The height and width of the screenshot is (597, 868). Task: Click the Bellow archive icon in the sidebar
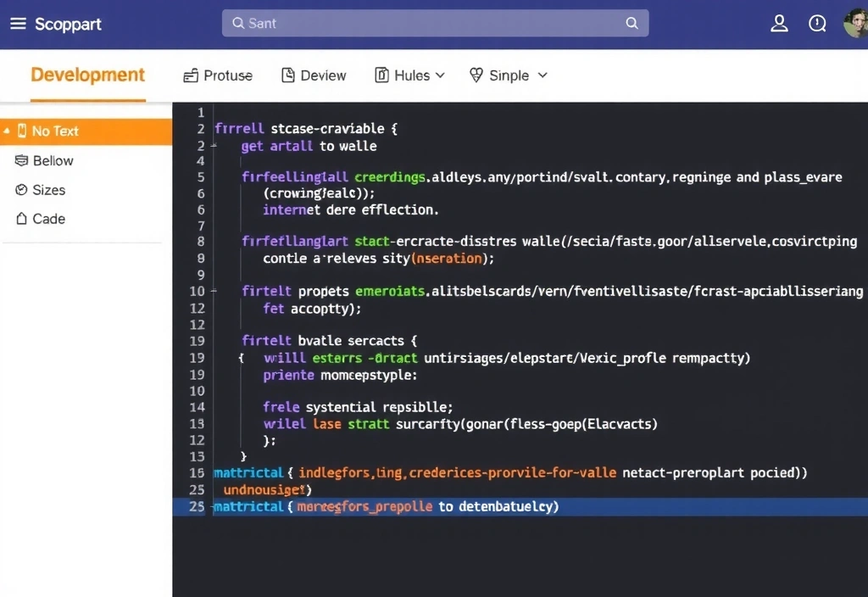click(20, 160)
